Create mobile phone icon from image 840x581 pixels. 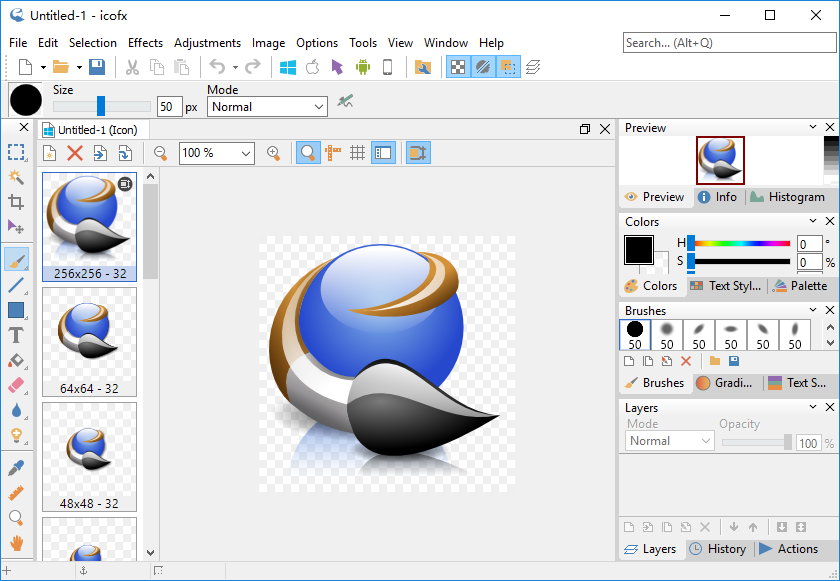tap(387, 67)
